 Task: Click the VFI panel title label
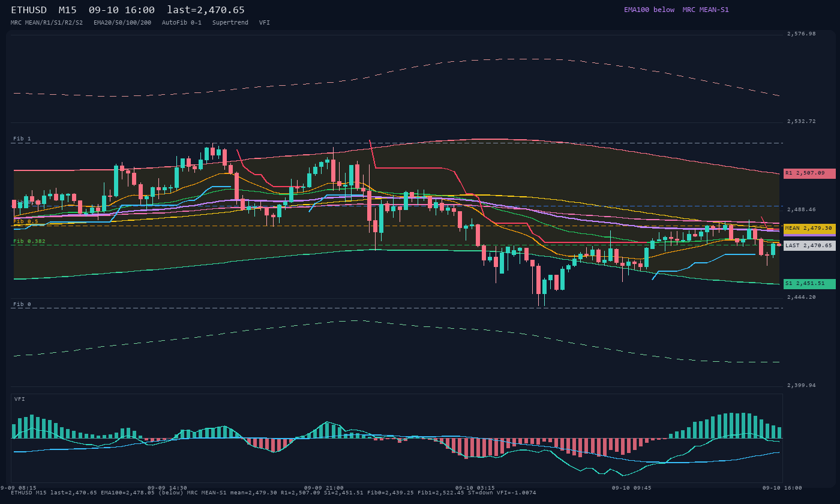(20, 399)
